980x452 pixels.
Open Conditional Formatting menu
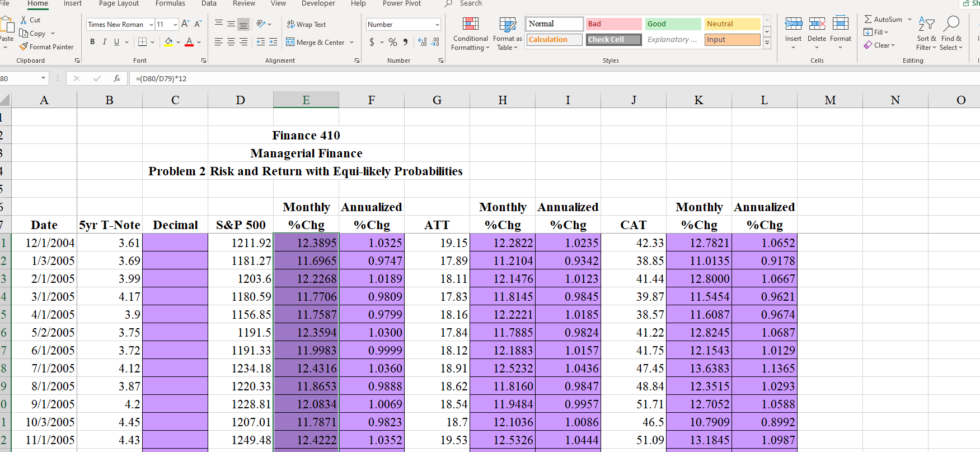pos(470,34)
